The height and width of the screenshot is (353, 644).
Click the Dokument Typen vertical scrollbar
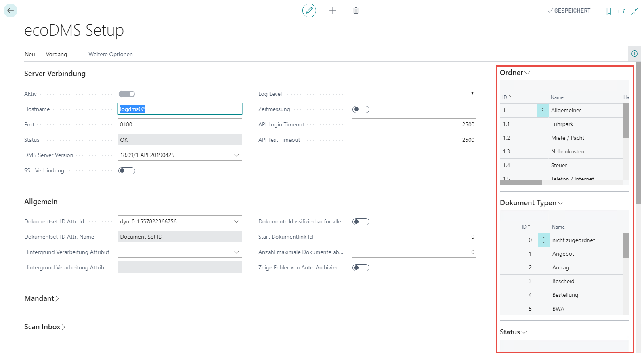point(626,246)
